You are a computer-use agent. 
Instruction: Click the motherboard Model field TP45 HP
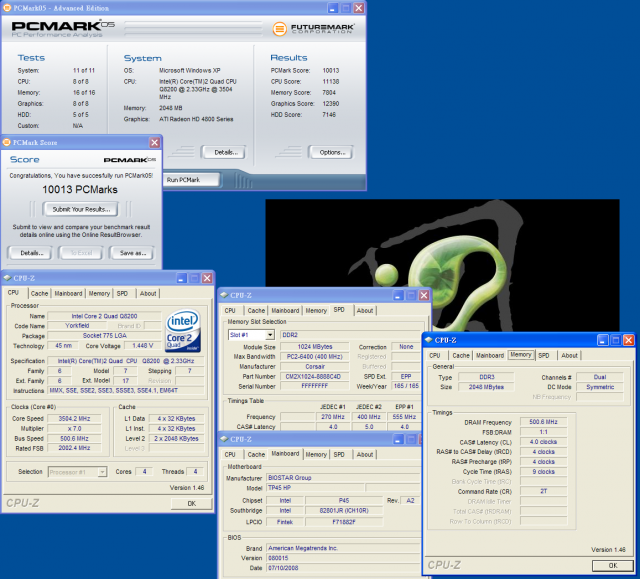click(315, 488)
